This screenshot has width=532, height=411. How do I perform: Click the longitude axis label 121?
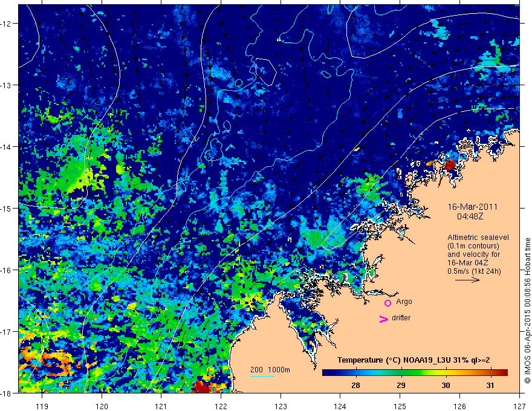[161, 406]
